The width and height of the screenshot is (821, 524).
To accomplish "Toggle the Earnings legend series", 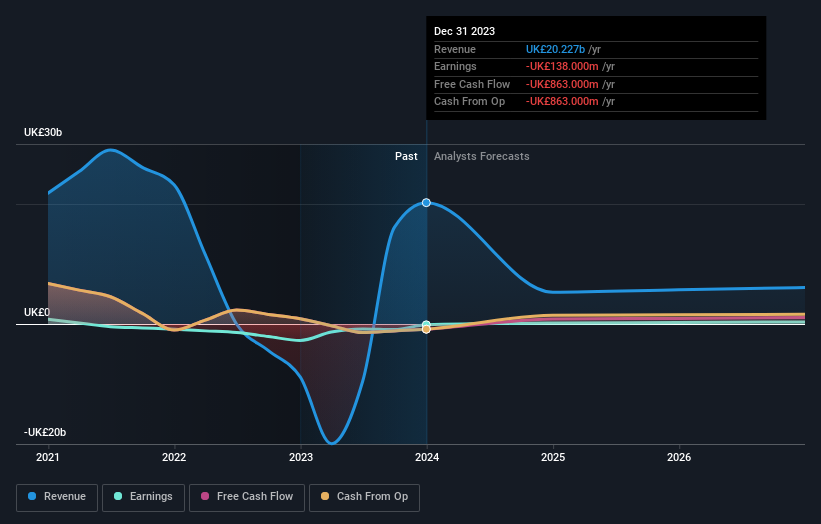I will 143,497.
